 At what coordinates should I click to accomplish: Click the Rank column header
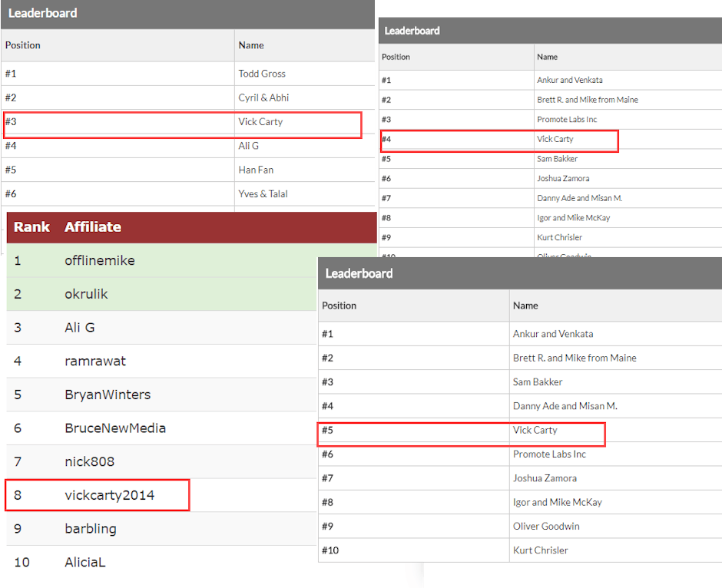pyautogui.click(x=31, y=227)
